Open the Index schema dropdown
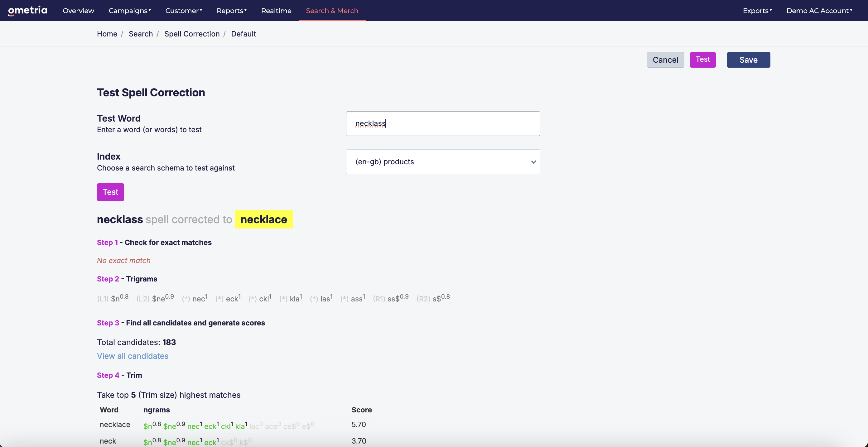Viewport: 868px width, 447px height. pyautogui.click(x=443, y=162)
